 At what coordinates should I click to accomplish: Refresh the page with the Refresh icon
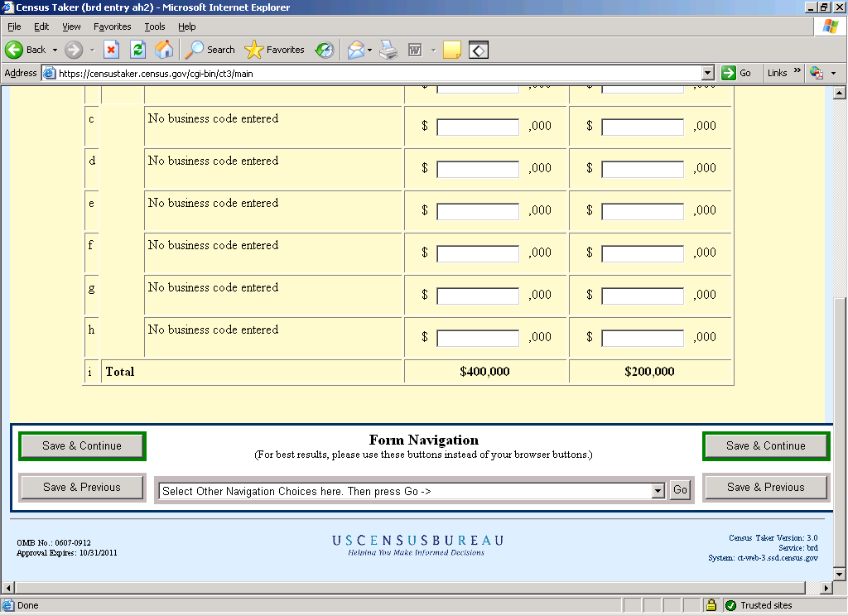pos(137,50)
